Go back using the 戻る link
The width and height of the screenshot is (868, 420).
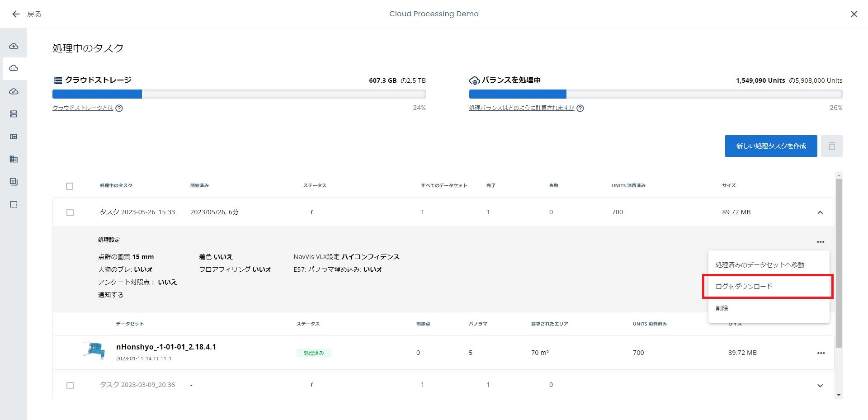coord(27,14)
